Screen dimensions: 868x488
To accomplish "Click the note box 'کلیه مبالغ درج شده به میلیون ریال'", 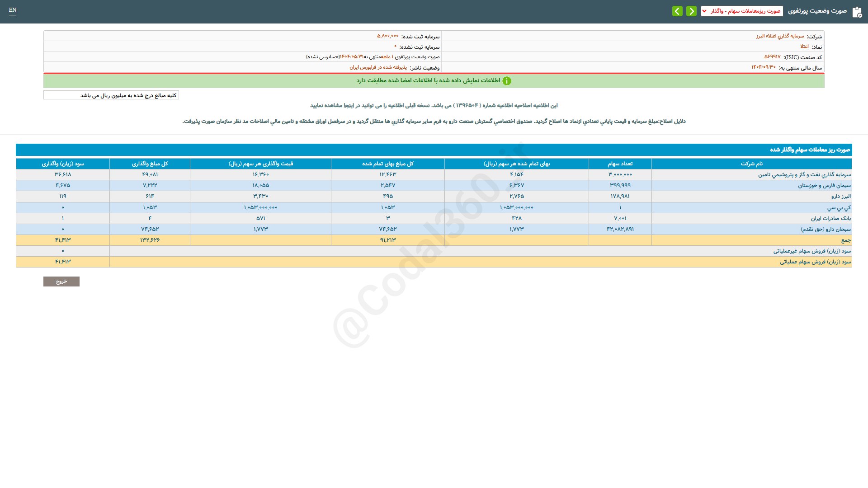I will click(x=111, y=95).
